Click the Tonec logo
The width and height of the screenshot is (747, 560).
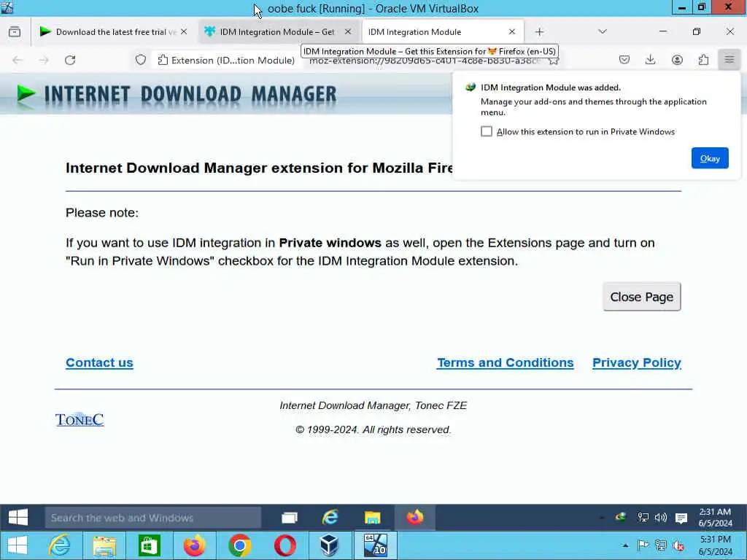coord(80,419)
